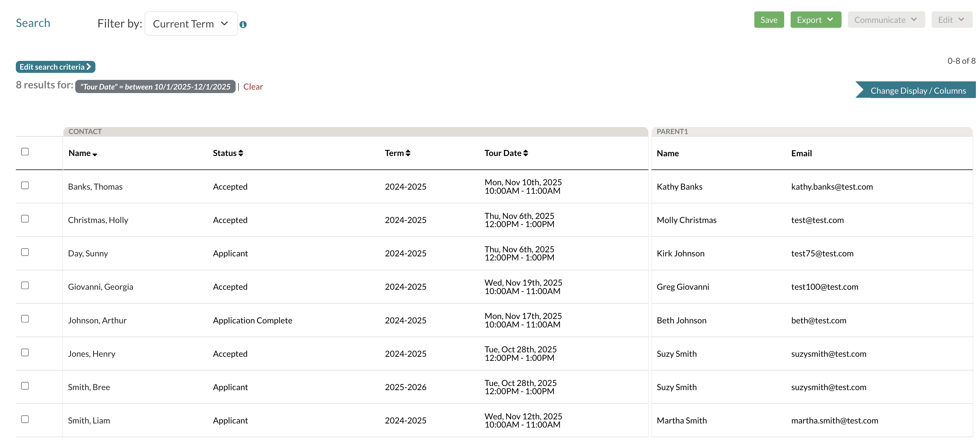Click email test100@test.com

point(825,287)
